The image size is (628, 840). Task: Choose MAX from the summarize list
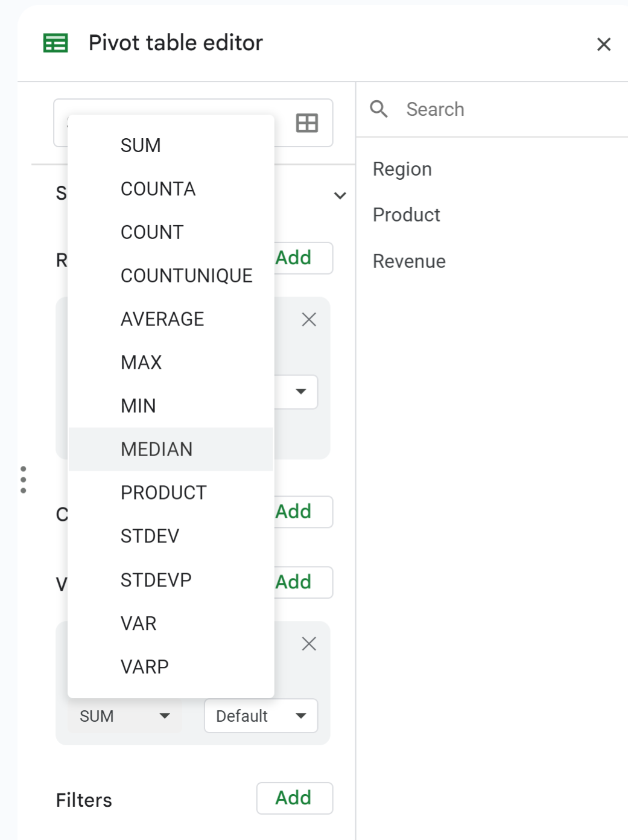(171, 363)
